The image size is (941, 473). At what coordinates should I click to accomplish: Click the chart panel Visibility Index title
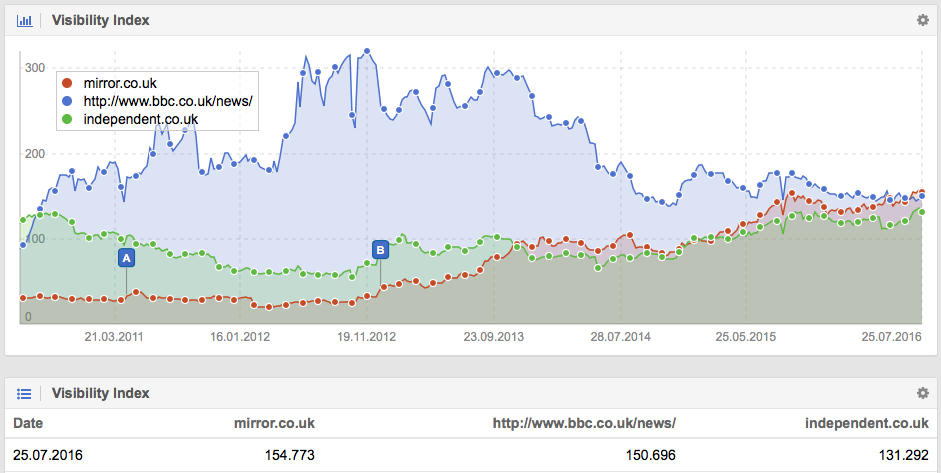point(100,20)
